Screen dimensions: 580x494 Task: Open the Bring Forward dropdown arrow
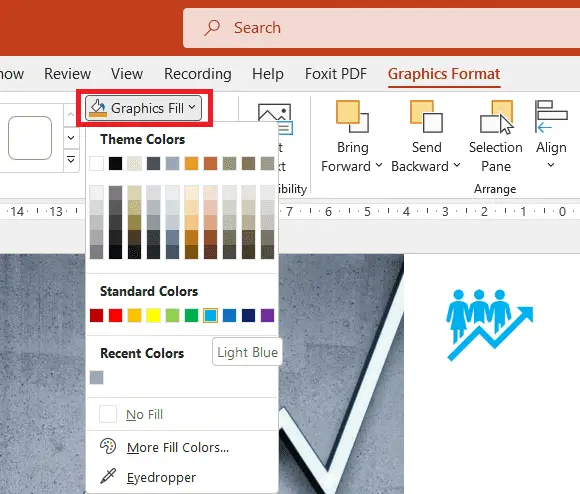pos(379,165)
